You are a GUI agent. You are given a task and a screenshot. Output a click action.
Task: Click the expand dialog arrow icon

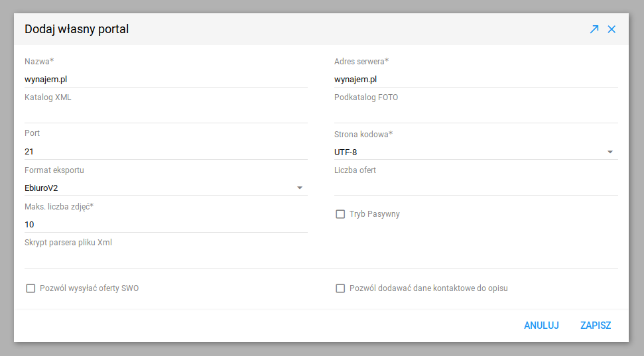click(x=594, y=29)
